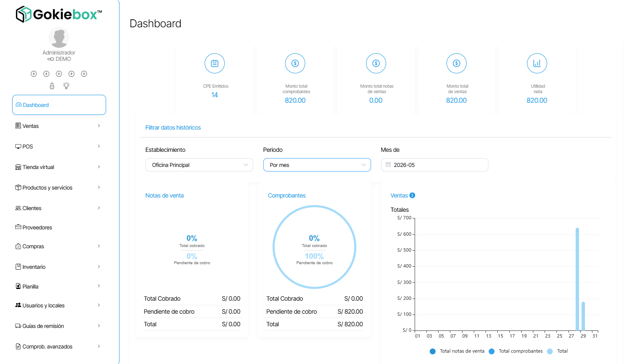Click the CPE Emitidos value 14
The width and height of the screenshot is (631, 364).
(215, 95)
